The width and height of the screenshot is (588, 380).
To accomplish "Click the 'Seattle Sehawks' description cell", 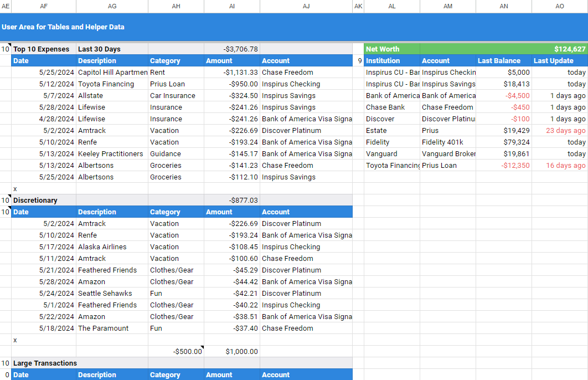I will tap(112, 294).
